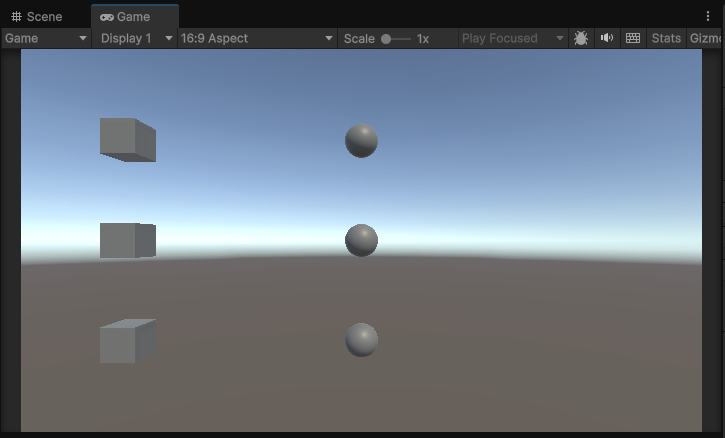Viewport: 725px width, 438px height.
Task: Toggle the Gizmos button
Action: 706,38
